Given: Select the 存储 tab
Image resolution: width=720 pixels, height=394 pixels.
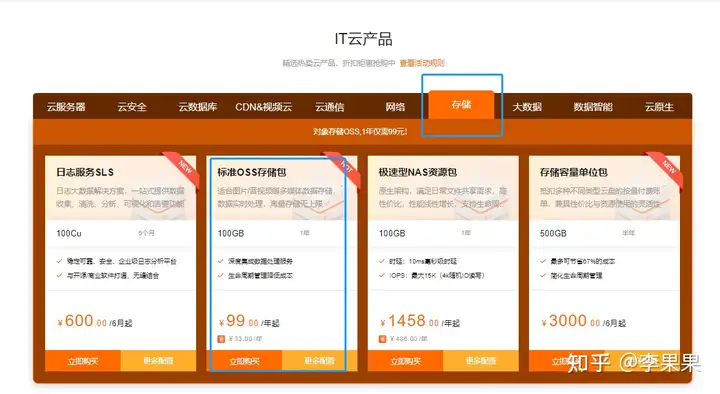Looking at the screenshot, I should [461, 105].
